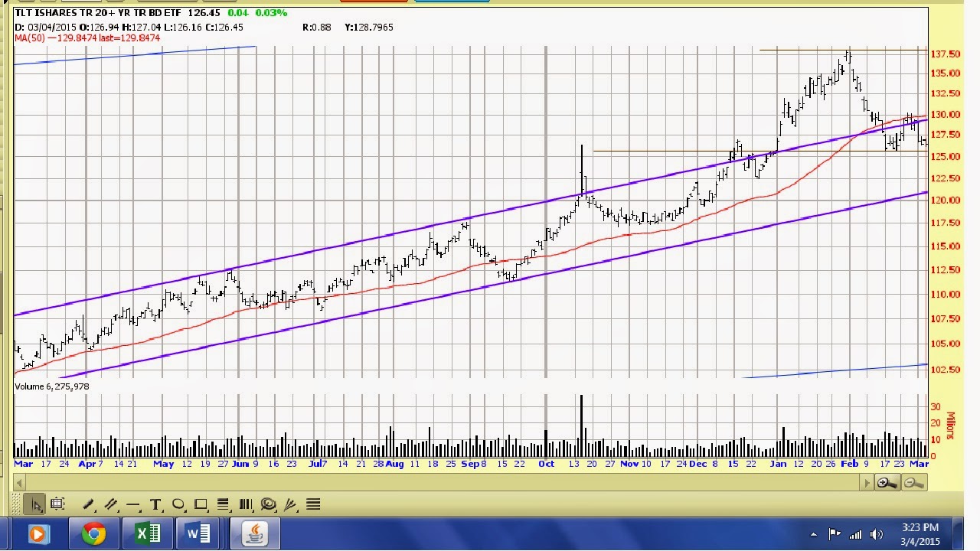The image size is (980, 551).
Task: Click the Oct label on date axis
Action: click(x=546, y=464)
